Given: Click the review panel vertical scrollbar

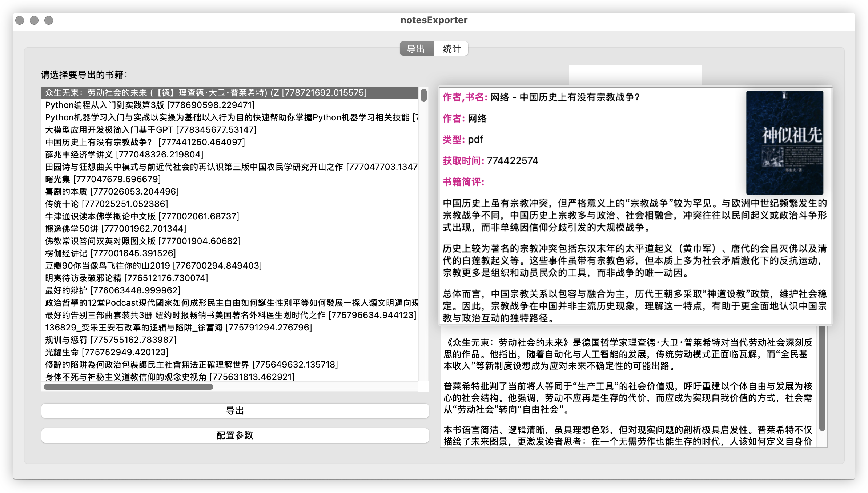Looking at the screenshot, I should tap(822, 378).
